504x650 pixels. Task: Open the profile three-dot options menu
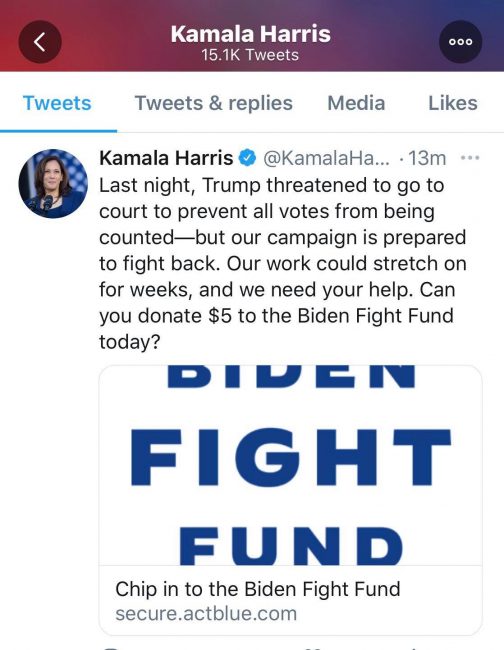point(460,42)
